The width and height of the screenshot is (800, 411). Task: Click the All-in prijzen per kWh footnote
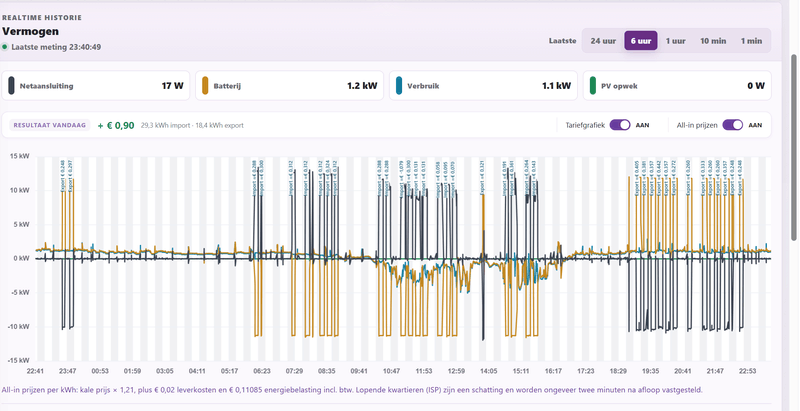[352, 390]
